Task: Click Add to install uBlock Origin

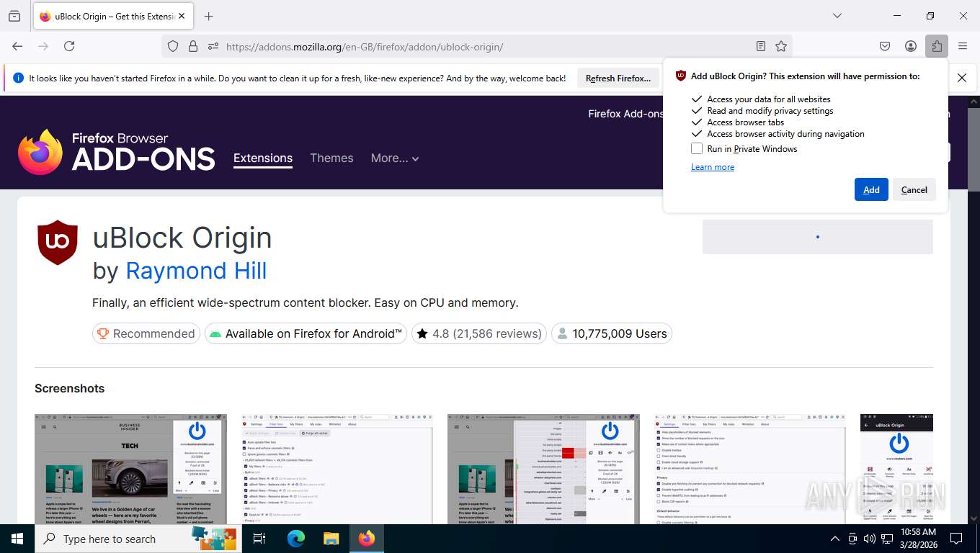Action: tap(871, 189)
